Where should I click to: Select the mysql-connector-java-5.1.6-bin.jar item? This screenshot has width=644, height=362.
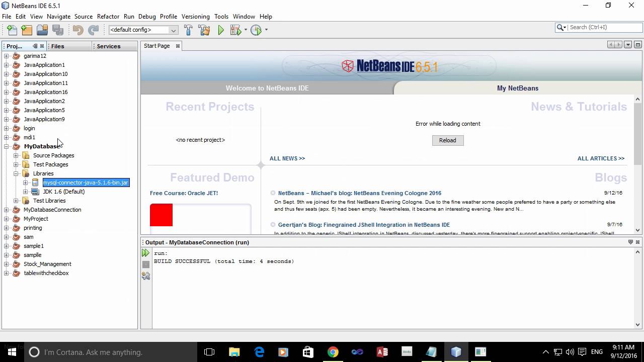86,183
